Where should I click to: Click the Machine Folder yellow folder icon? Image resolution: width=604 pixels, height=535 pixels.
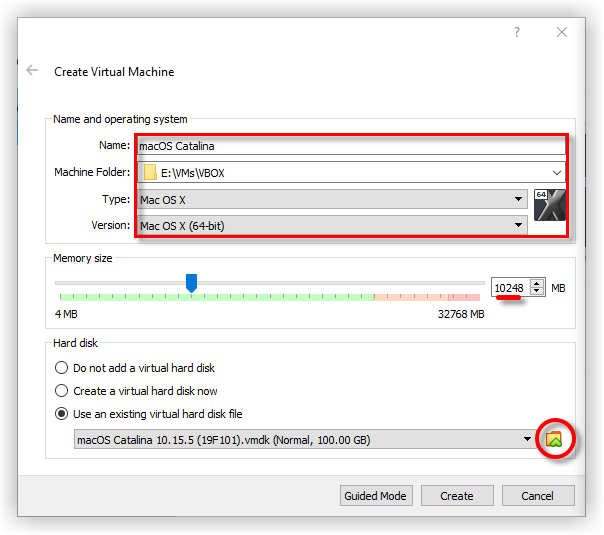click(150, 173)
